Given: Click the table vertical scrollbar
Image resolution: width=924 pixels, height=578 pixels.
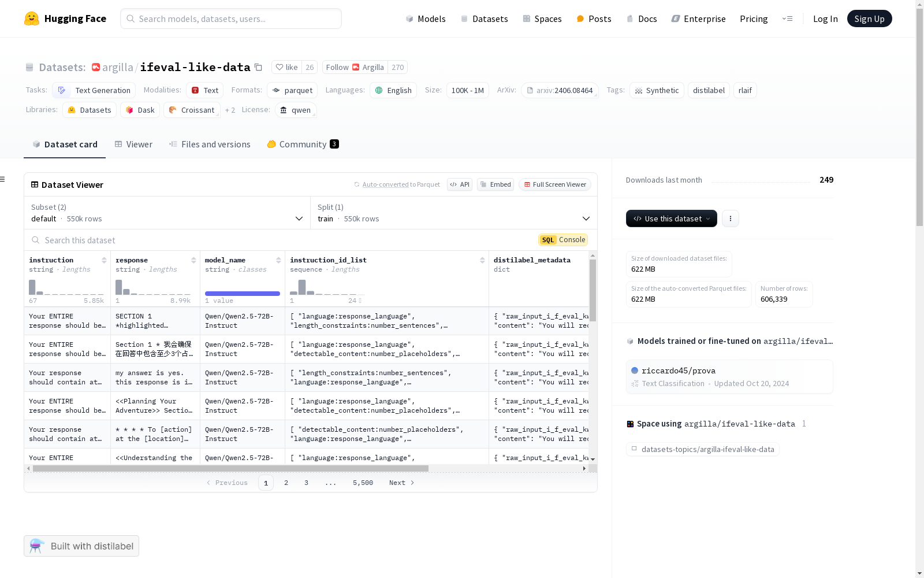Looking at the screenshot, I should tap(593, 290).
